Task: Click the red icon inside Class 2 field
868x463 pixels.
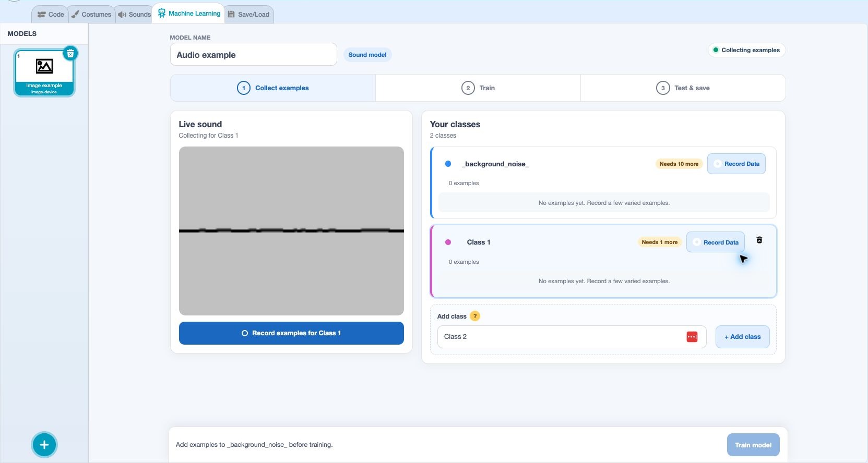Action: pyautogui.click(x=692, y=337)
